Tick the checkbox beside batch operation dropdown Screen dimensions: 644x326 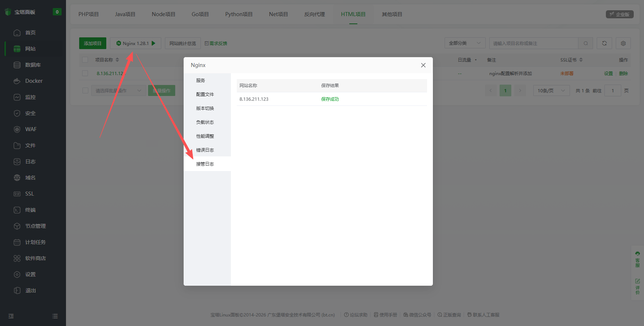[x=85, y=90]
